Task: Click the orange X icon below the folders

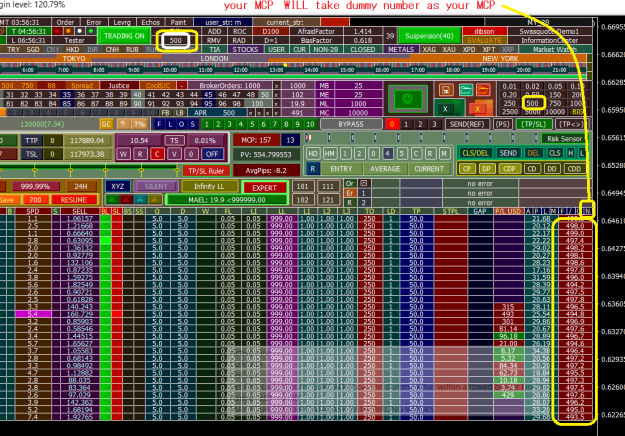Action: coord(477,108)
